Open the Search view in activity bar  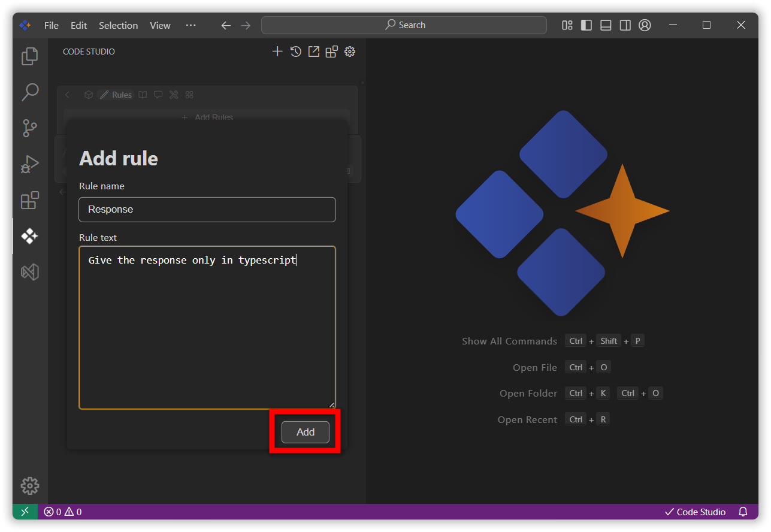pyautogui.click(x=30, y=92)
